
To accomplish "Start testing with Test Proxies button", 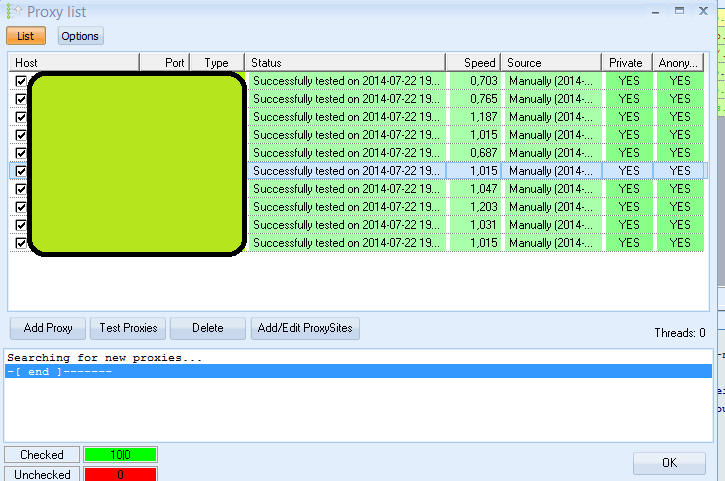I will tap(128, 328).
